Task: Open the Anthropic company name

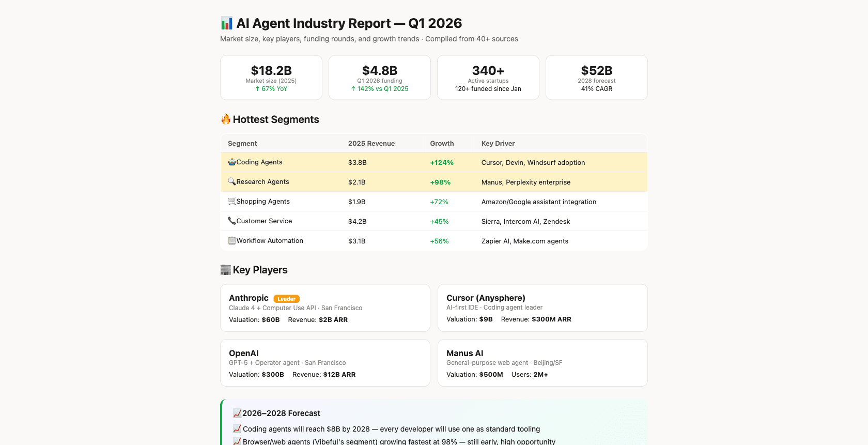Action: (249, 298)
